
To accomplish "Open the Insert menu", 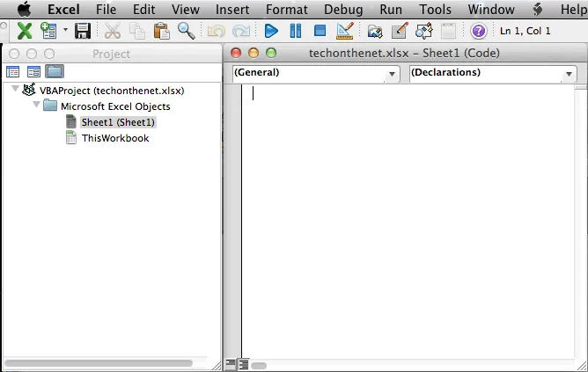I will (232, 10).
